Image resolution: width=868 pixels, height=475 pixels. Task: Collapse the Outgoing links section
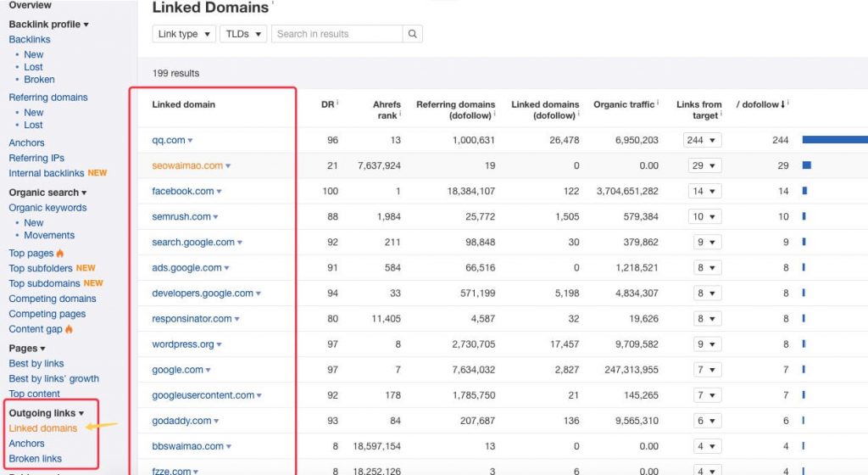coord(47,413)
